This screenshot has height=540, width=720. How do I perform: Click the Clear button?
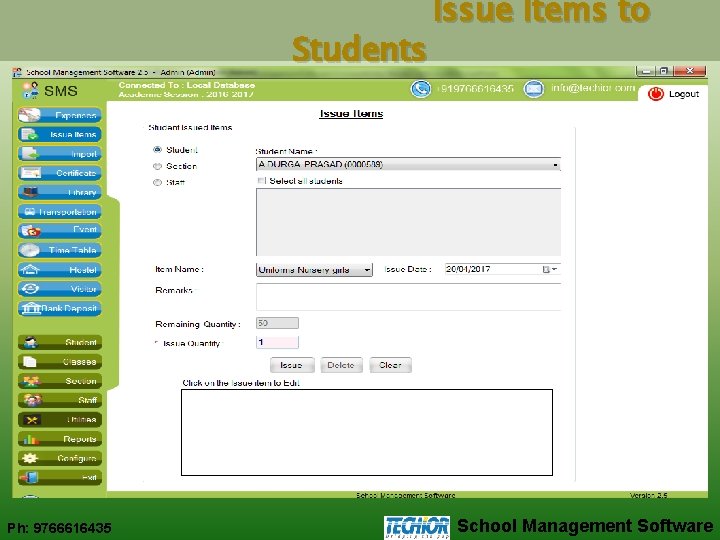coord(390,365)
